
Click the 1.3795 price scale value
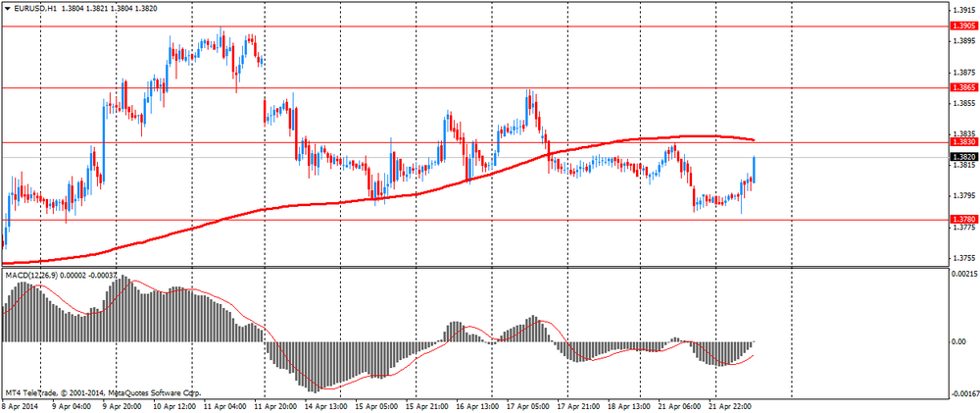(963, 196)
